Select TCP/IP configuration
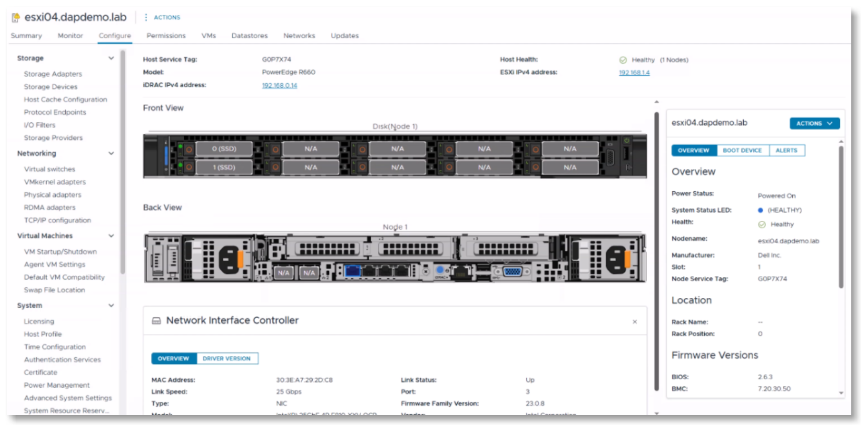 (x=57, y=220)
